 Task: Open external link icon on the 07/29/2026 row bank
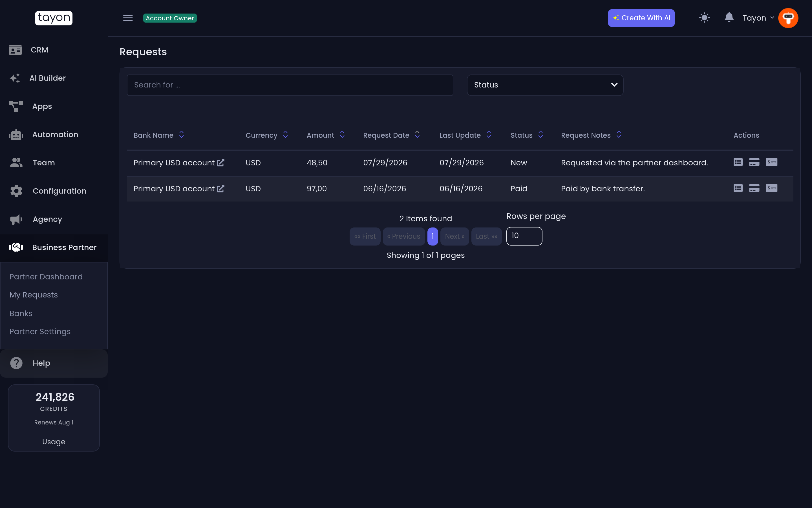tap(220, 163)
